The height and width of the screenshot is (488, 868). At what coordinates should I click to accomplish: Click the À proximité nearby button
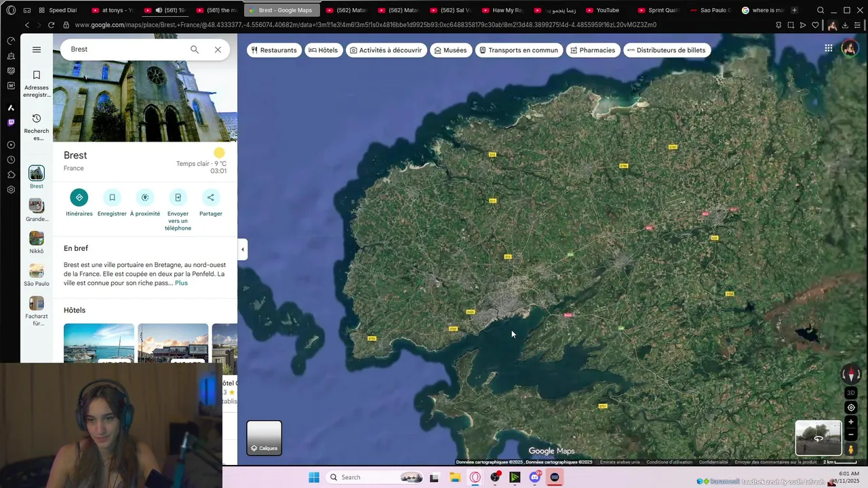[x=144, y=197]
